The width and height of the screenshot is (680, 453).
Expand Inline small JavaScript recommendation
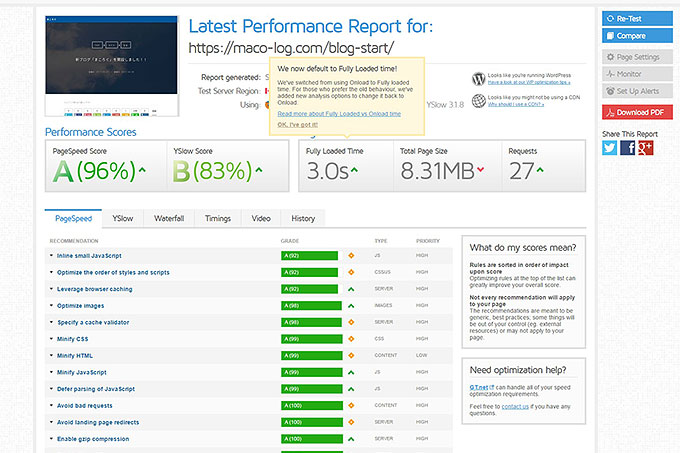pos(89,256)
